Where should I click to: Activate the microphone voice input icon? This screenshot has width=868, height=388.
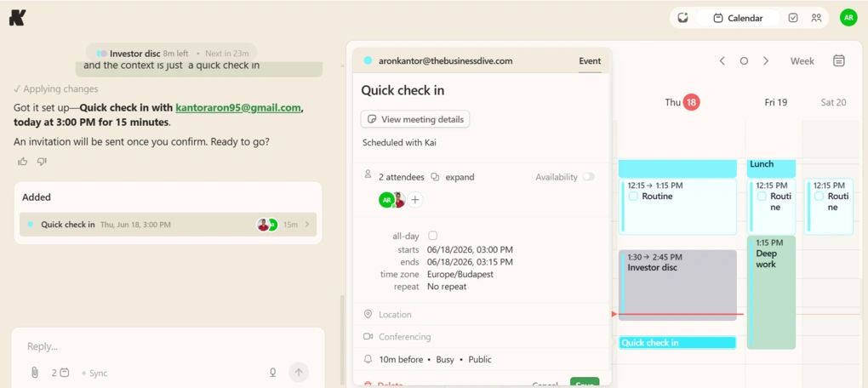[x=273, y=373]
